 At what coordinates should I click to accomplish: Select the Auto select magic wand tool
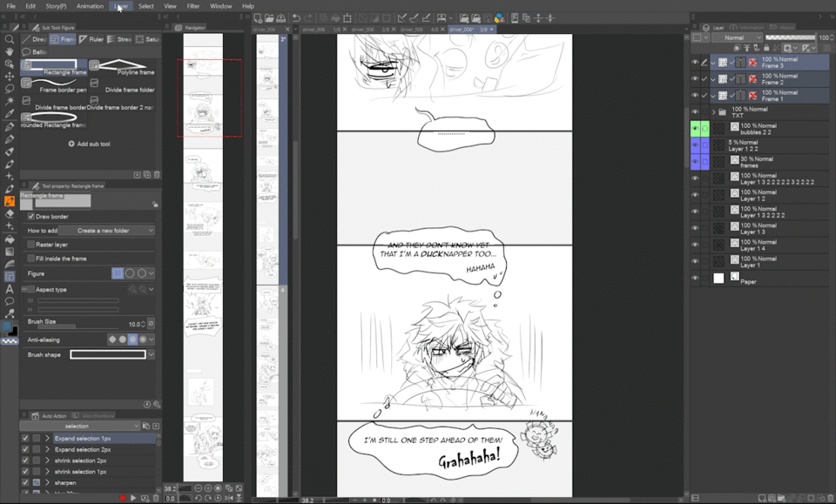9,101
